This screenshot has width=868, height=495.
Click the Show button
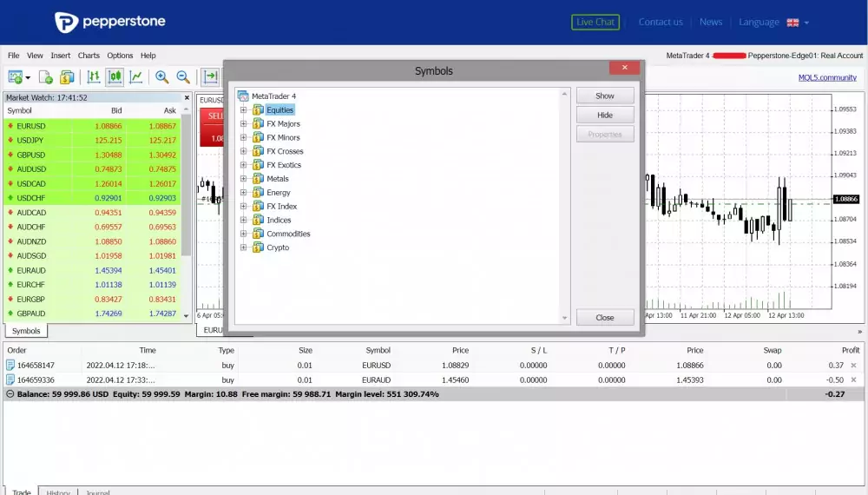click(x=604, y=96)
